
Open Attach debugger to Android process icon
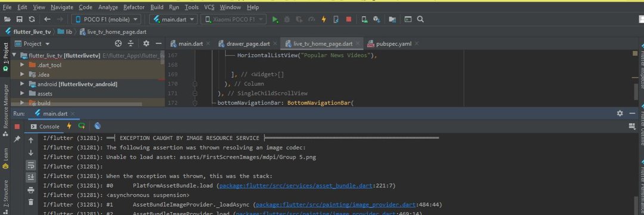click(x=336, y=19)
